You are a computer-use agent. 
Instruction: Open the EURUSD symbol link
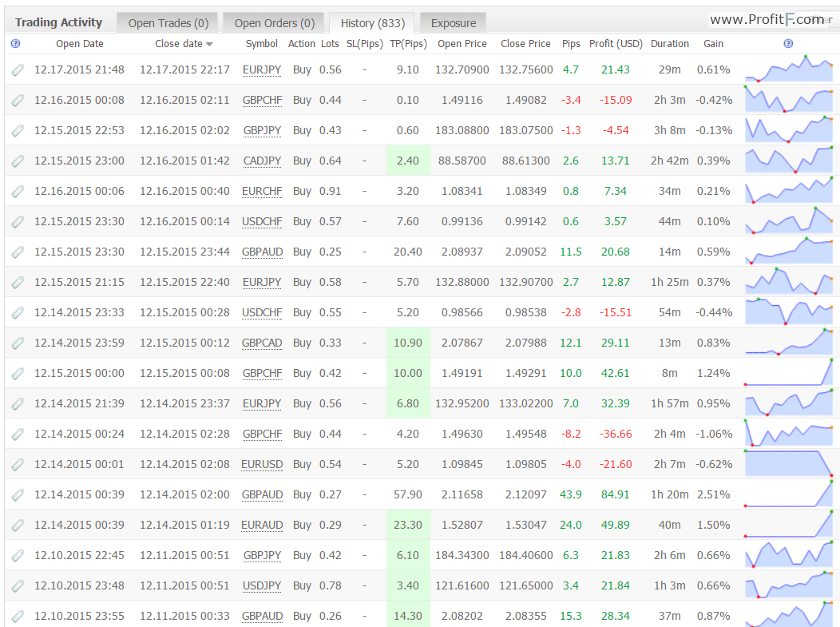[262, 465]
